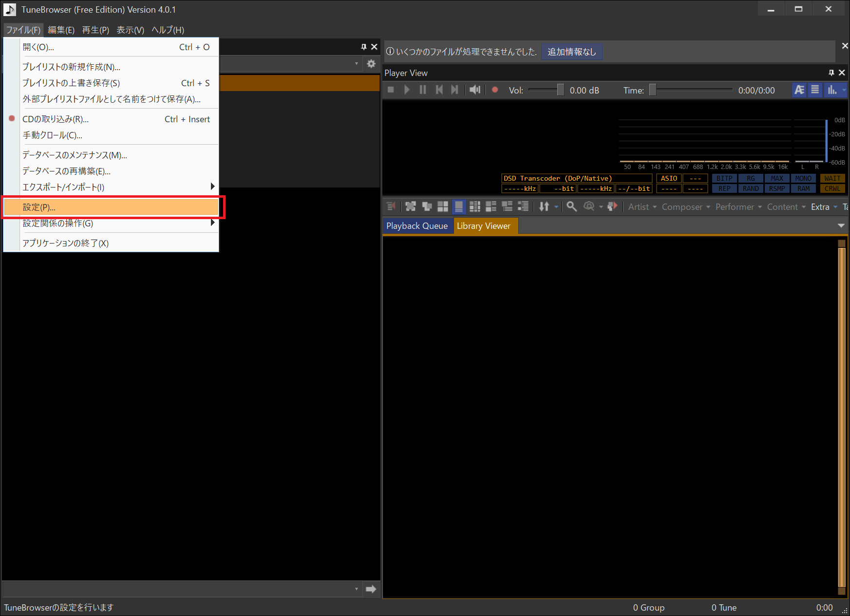
Task: Start playback with the Play button
Action: click(x=407, y=90)
